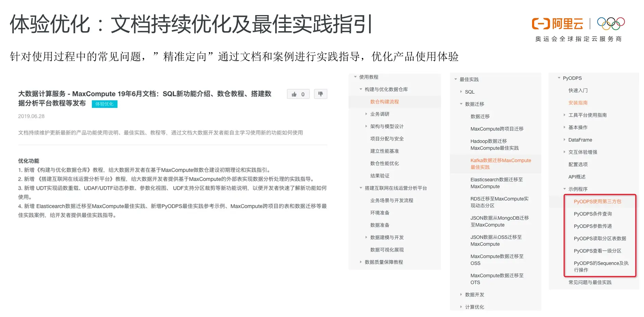Collapse the 最佳实践 tree section
This screenshot has width=644, height=317.
[x=456, y=79]
